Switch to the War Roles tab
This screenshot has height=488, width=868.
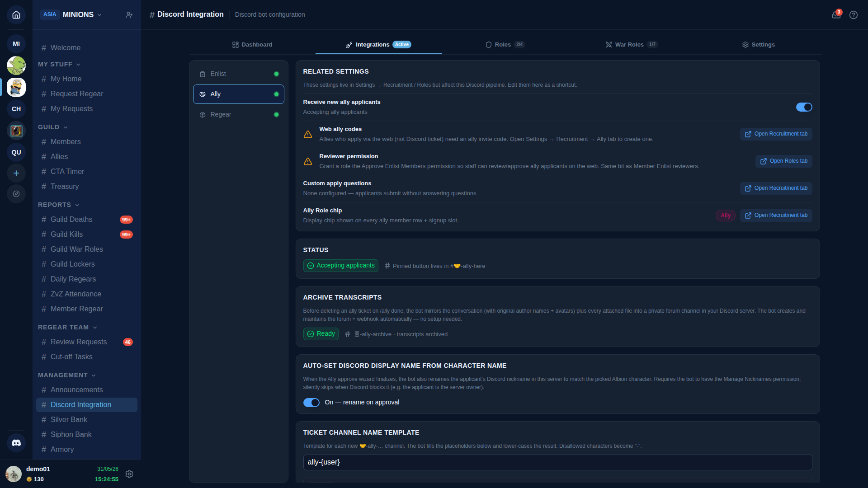click(632, 45)
